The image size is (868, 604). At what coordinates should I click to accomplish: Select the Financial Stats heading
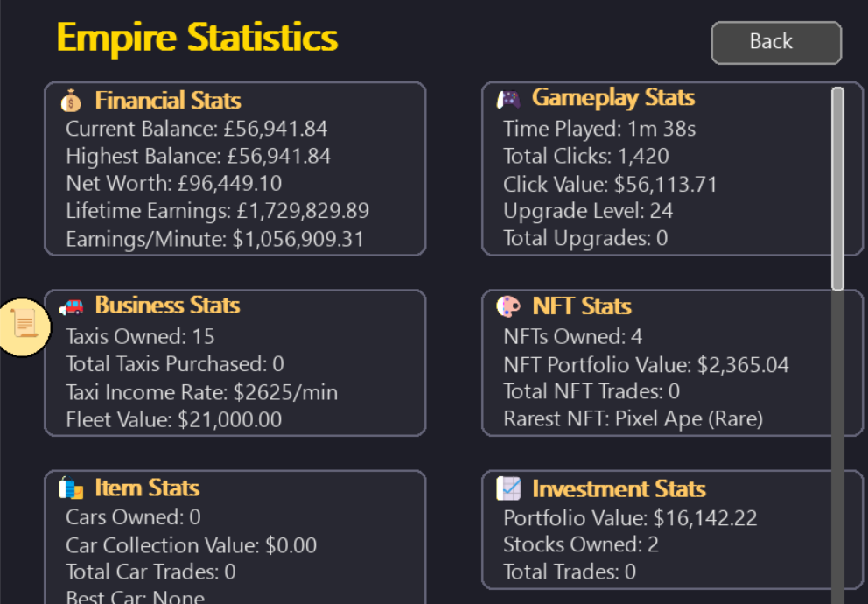coord(168,101)
